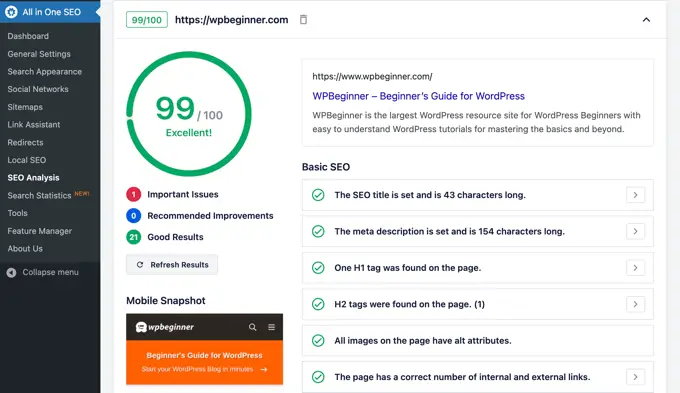Open WPBeginner – Beginner's Guide for WordPress link
This screenshot has height=393, width=680.
pyautogui.click(x=418, y=96)
